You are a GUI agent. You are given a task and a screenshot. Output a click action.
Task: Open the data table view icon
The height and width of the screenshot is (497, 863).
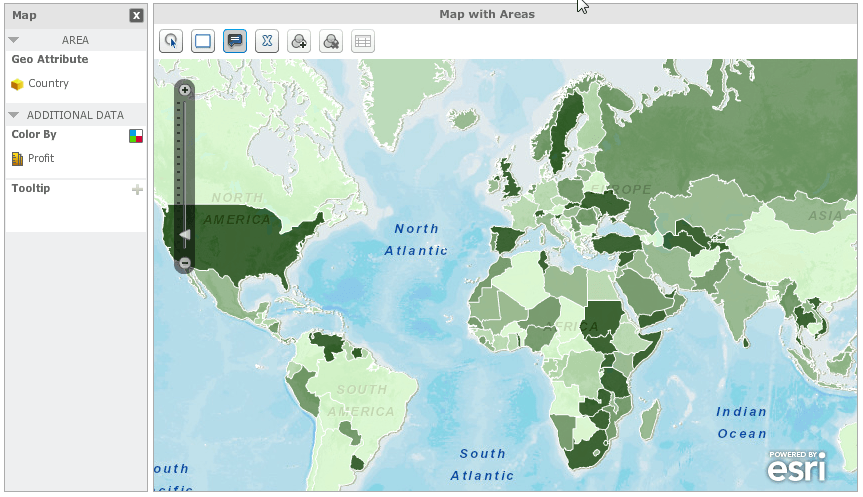[363, 41]
